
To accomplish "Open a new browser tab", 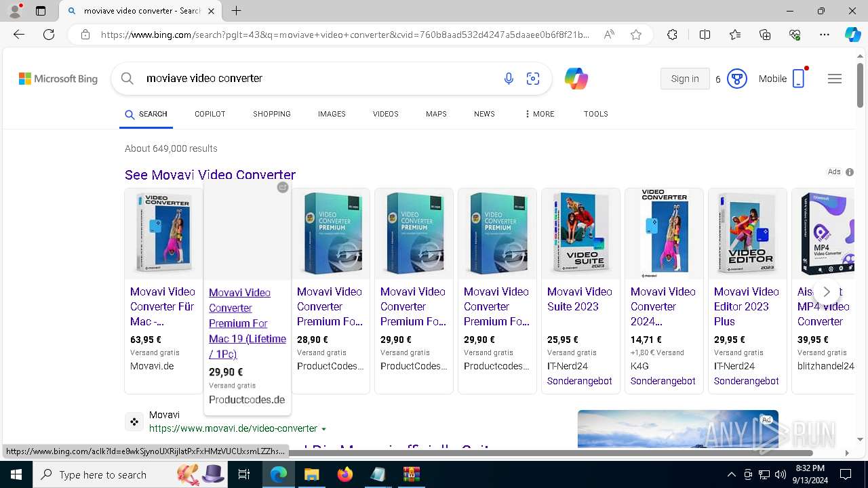I will tap(236, 11).
